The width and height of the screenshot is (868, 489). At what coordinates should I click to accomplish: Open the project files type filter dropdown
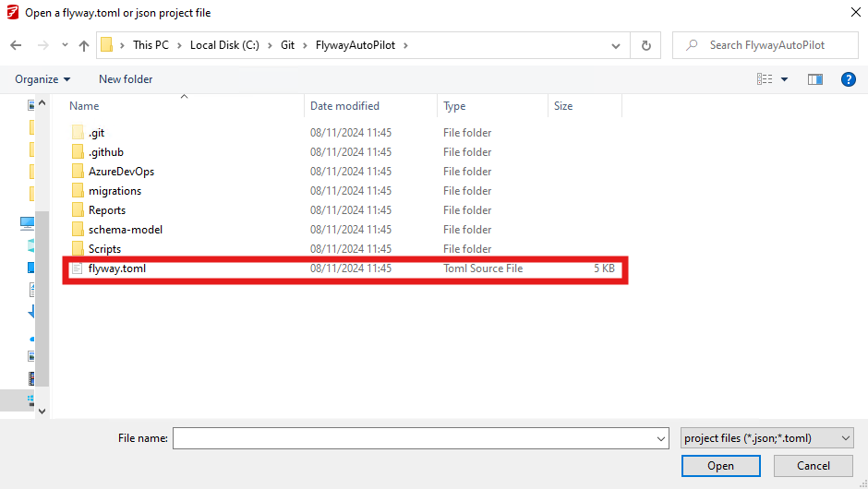766,438
